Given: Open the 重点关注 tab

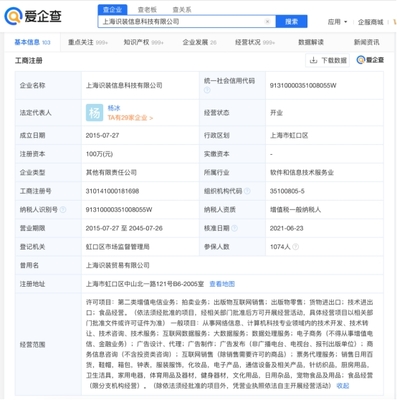Looking at the screenshot, I should (x=88, y=42).
